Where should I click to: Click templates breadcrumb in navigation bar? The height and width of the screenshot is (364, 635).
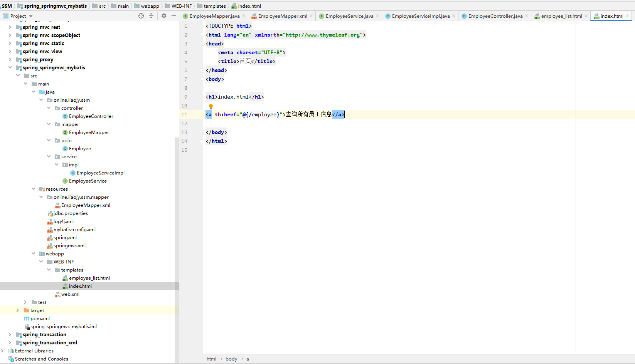(x=215, y=6)
